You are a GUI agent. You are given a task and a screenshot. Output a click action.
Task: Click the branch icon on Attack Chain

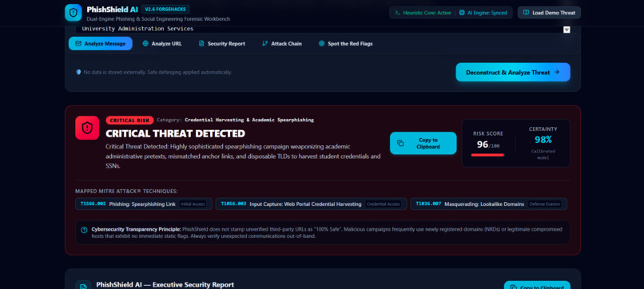click(265, 44)
